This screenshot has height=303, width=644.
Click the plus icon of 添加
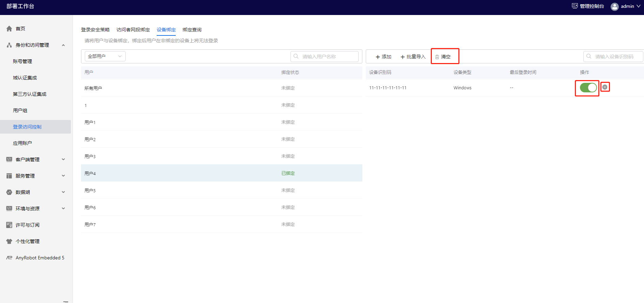tap(378, 57)
